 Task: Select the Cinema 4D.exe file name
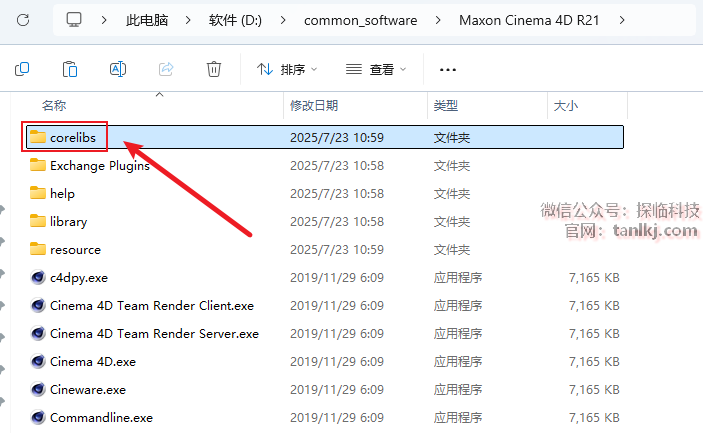[93, 361]
